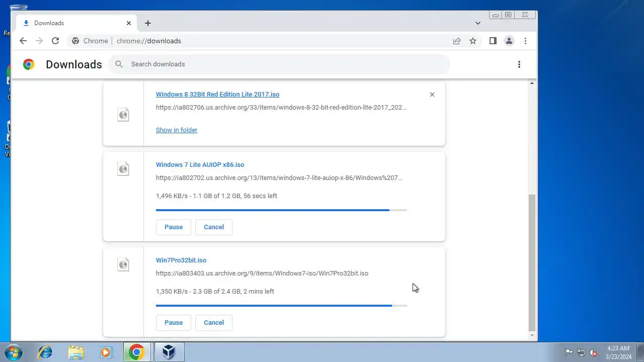644x362 pixels.
Task: Click the scrollbar up arrow
Action: tap(532, 83)
